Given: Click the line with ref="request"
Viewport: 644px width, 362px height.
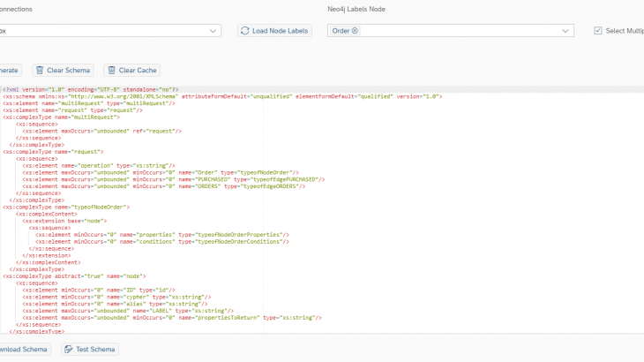Looking at the screenshot, I should pos(101,131).
